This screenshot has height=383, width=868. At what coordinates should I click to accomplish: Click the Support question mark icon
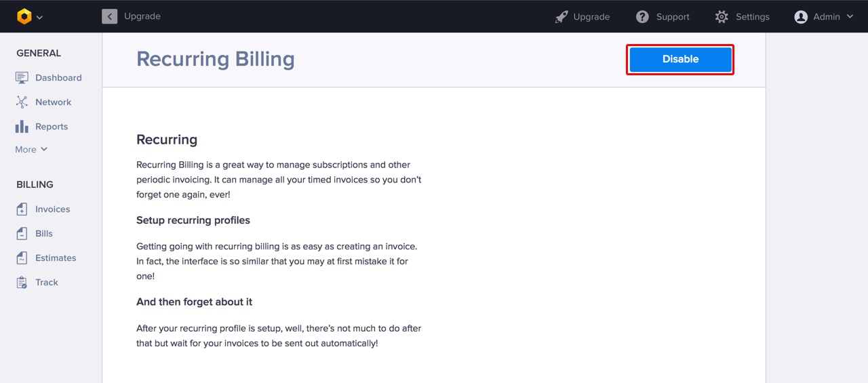[643, 17]
